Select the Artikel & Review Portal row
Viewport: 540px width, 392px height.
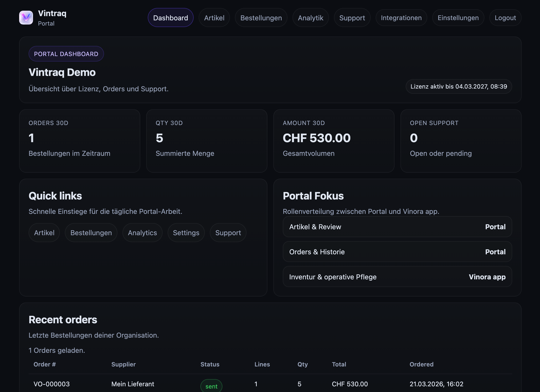(x=397, y=227)
